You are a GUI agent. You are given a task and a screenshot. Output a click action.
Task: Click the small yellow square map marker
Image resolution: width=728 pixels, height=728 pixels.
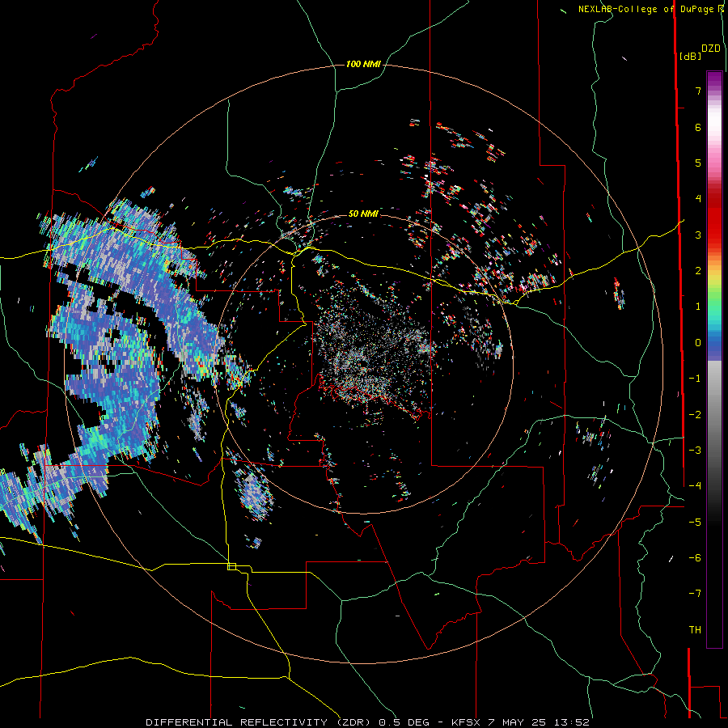231,566
